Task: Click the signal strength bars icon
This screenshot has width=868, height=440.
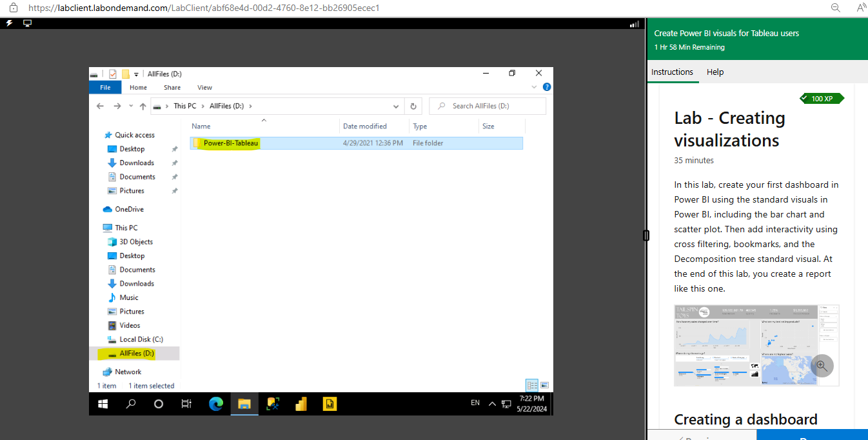Action: click(x=634, y=24)
